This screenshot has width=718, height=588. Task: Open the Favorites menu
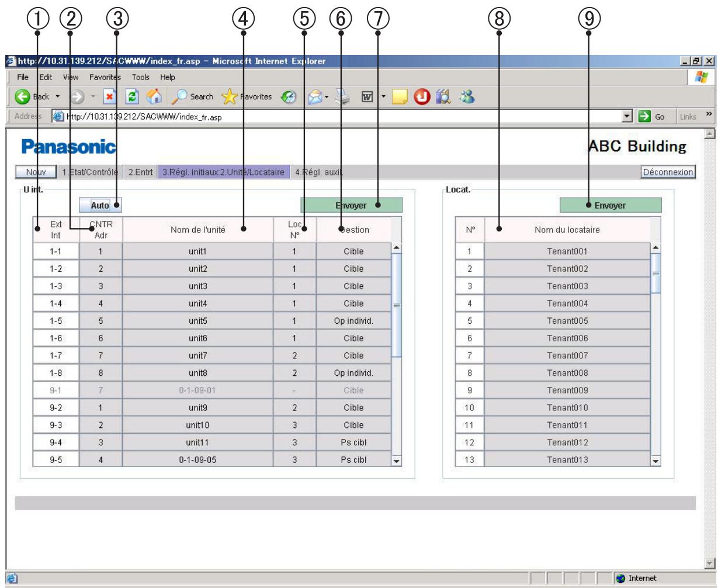[x=105, y=77]
